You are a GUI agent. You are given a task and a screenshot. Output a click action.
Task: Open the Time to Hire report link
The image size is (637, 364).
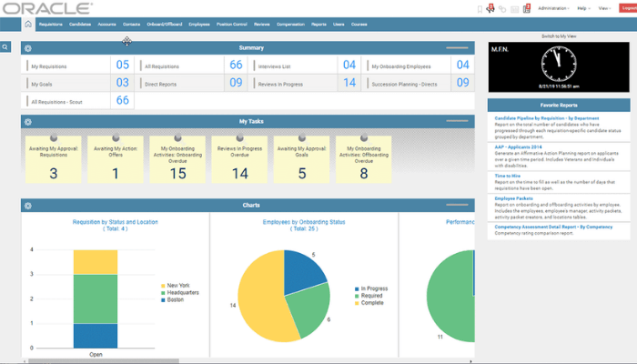click(x=508, y=176)
